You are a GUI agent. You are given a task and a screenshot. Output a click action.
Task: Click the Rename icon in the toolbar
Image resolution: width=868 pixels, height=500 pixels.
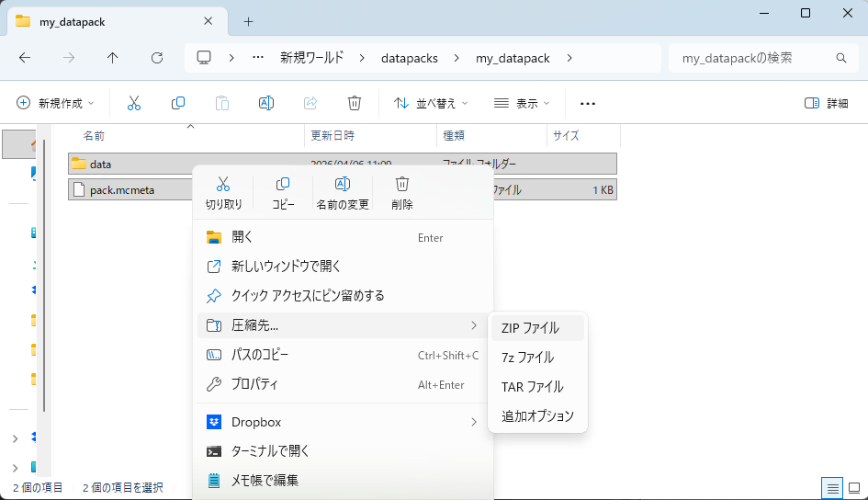pyautogui.click(x=266, y=103)
